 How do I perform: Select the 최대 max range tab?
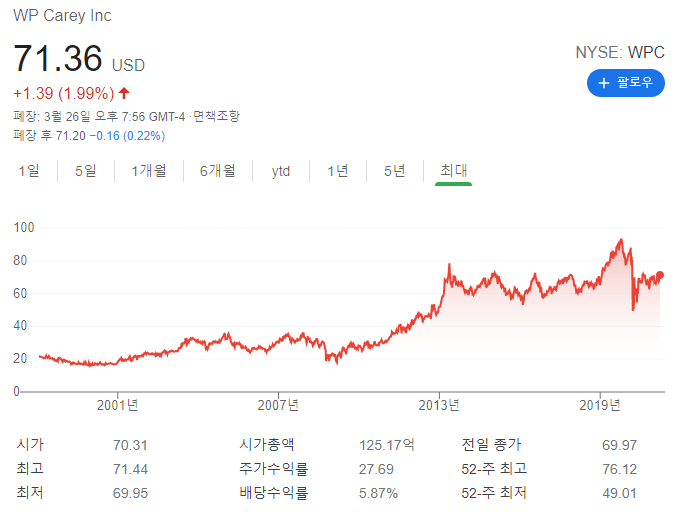pos(453,171)
